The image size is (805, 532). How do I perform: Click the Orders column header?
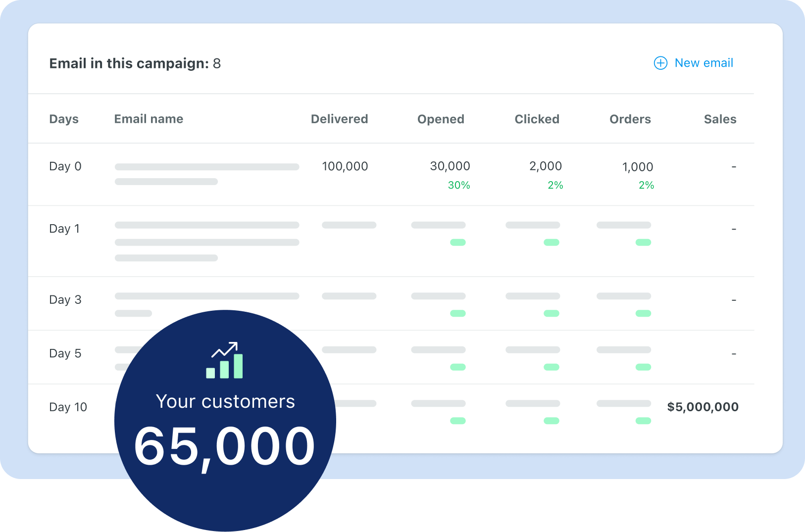pyautogui.click(x=630, y=119)
